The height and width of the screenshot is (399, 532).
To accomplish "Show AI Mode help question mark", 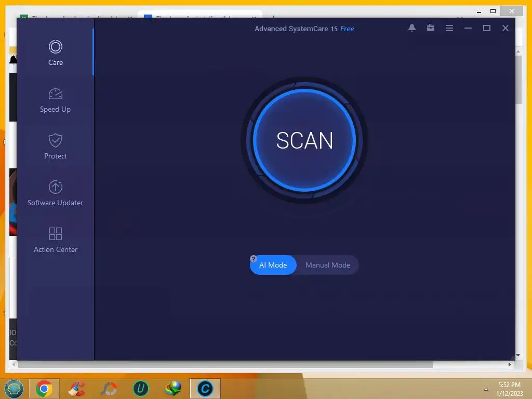I will tap(253, 259).
